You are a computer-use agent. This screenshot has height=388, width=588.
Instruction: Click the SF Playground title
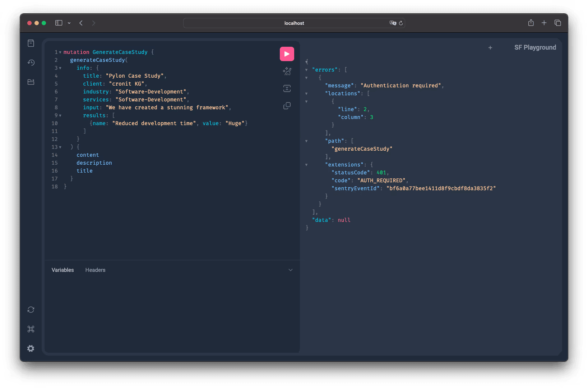(x=535, y=47)
